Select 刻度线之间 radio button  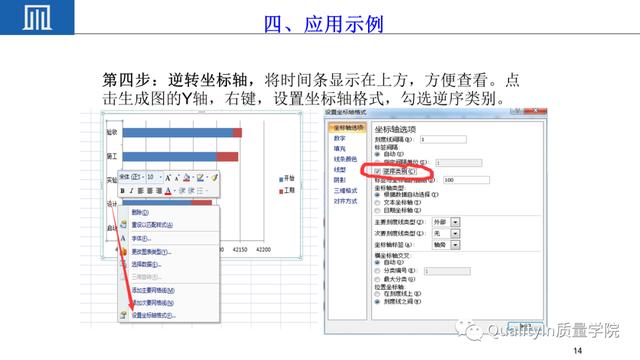(377, 302)
